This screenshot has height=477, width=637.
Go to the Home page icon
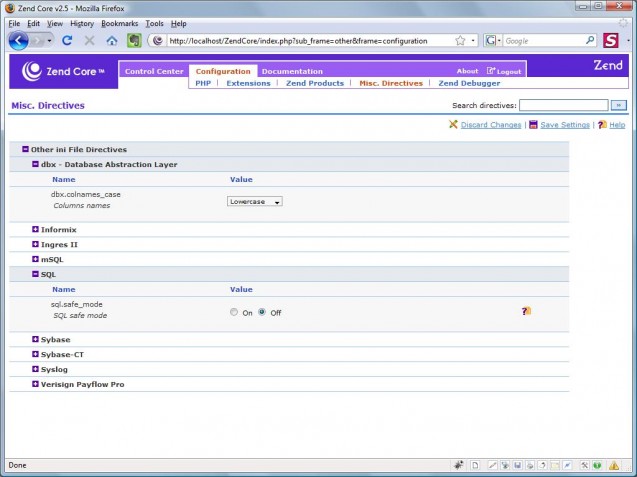pos(112,41)
